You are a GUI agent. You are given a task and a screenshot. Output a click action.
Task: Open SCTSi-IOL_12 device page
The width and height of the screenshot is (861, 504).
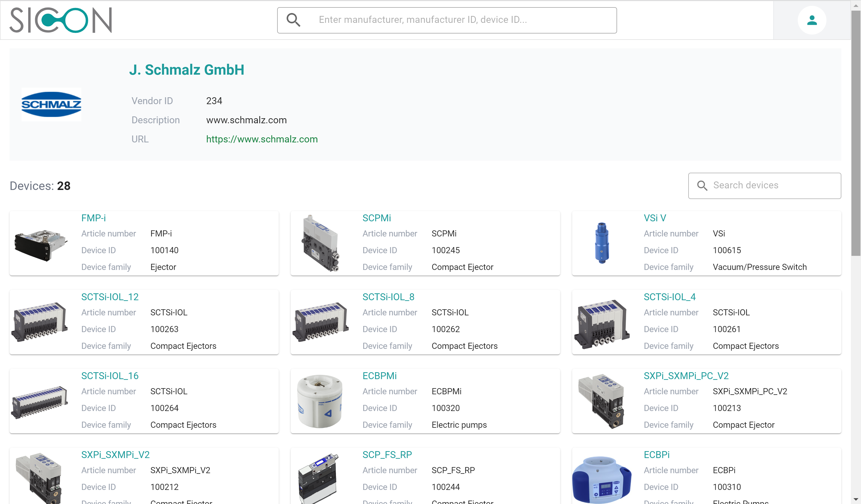pos(110,297)
